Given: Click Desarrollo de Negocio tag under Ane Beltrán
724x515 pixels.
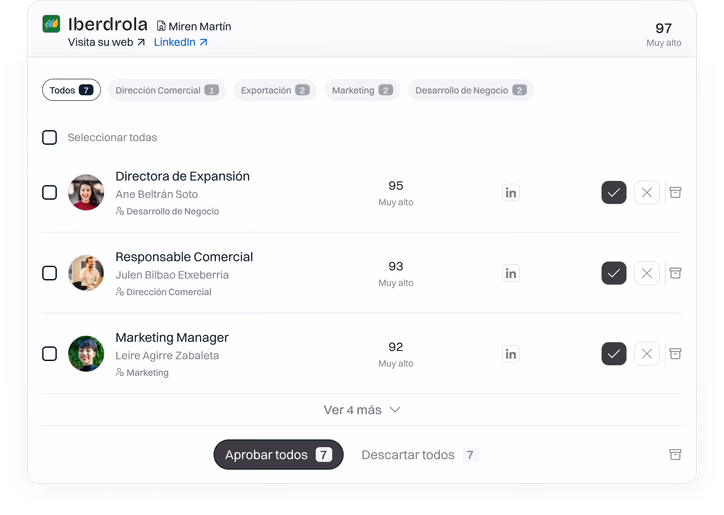Looking at the screenshot, I should click(x=167, y=211).
